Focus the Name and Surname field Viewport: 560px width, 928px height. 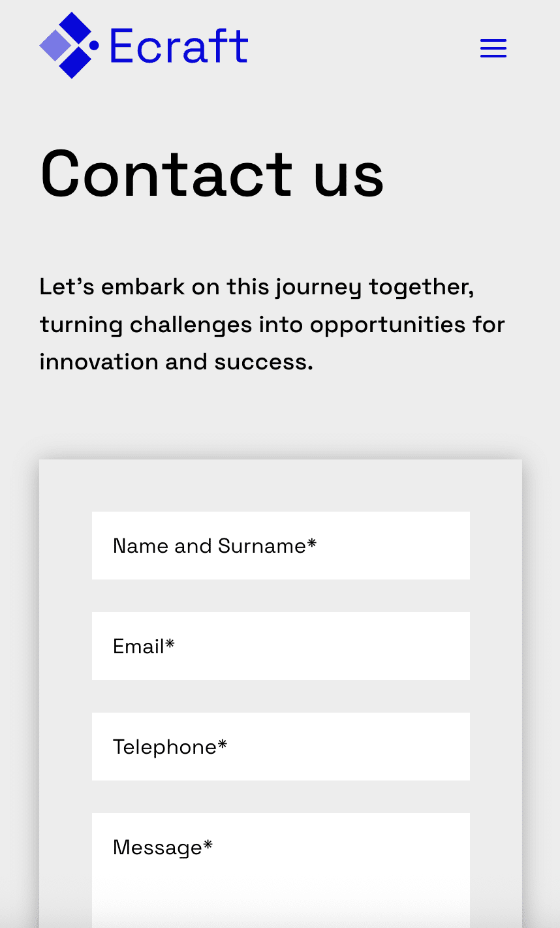[281, 546]
